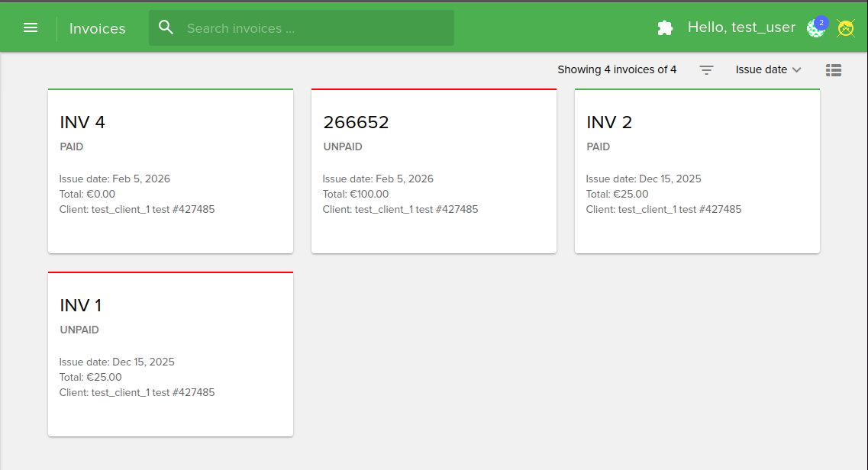Click the Invoices page title

[98, 28]
